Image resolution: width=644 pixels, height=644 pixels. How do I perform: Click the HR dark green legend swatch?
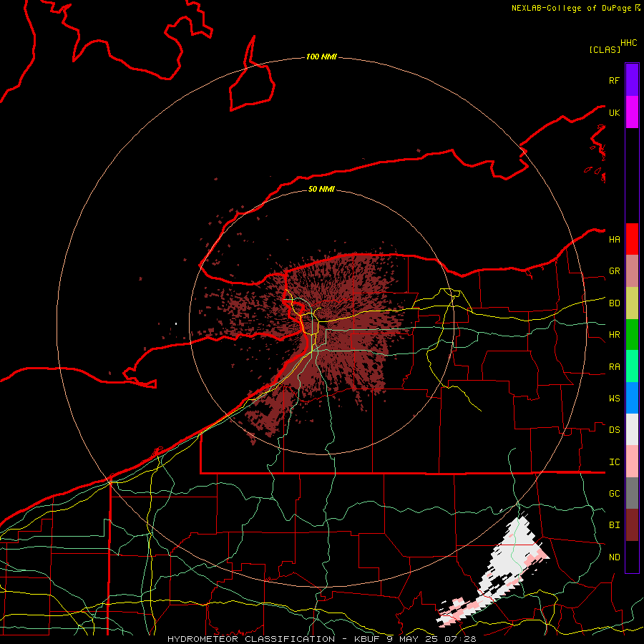[632, 334]
